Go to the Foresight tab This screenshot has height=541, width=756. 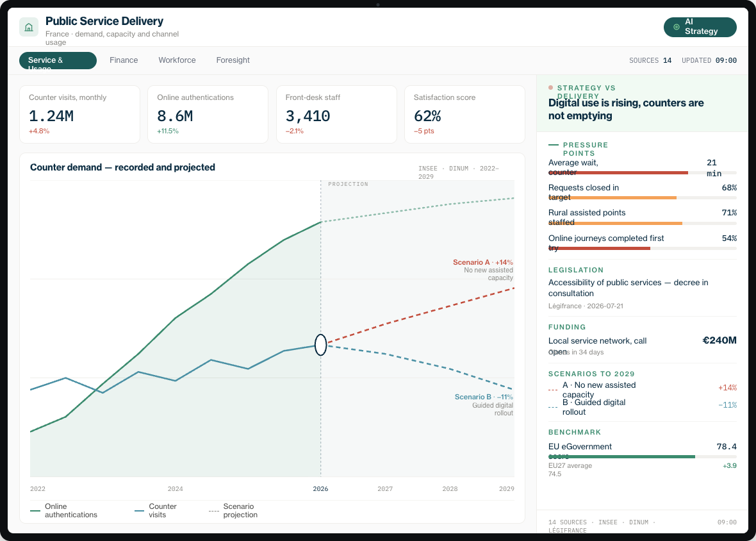point(233,60)
